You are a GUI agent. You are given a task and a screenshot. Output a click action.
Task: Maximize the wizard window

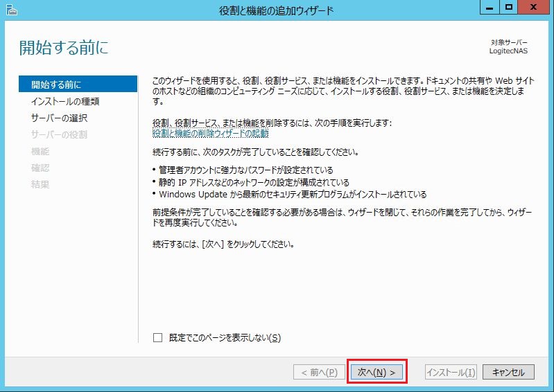[508, 8]
